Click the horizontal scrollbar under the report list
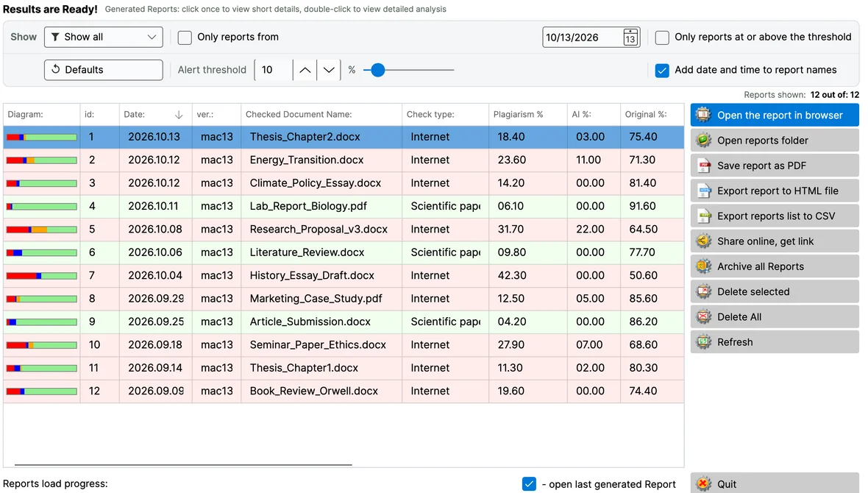The image size is (868, 493). [x=183, y=465]
